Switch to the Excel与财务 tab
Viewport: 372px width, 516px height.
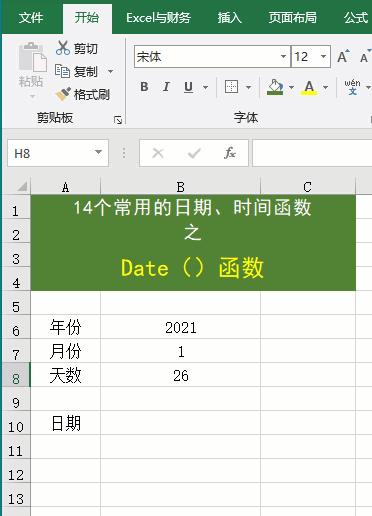(158, 18)
